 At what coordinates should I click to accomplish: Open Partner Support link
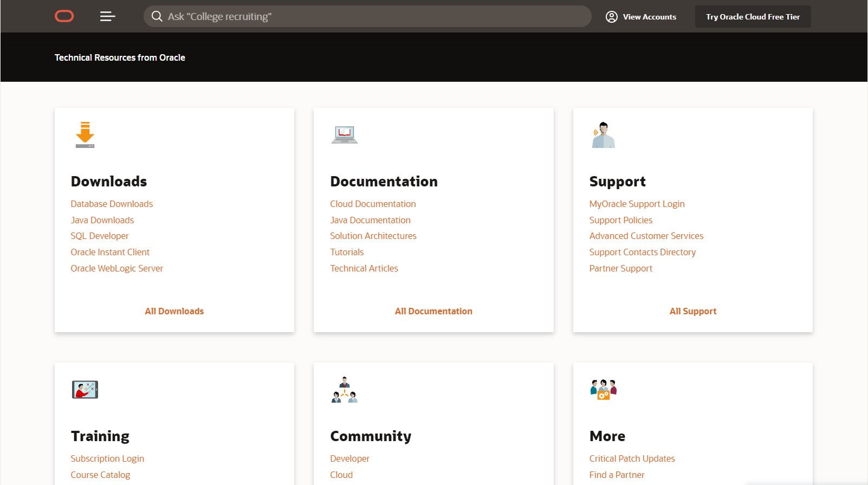point(621,268)
